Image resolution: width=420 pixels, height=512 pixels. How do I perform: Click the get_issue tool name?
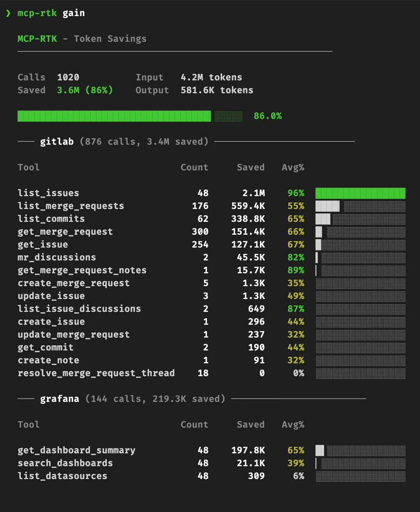[x=43, y=244]
